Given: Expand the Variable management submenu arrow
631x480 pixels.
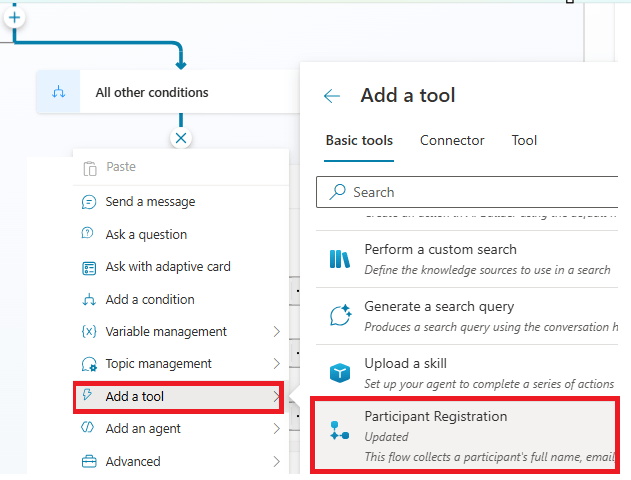Looking at the screenshot, I should pyautogui.click(x=276, y=332).
